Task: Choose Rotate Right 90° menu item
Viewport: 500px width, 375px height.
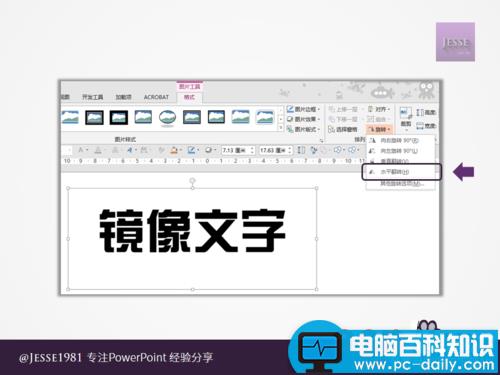Action: click(x=400, y=140)
